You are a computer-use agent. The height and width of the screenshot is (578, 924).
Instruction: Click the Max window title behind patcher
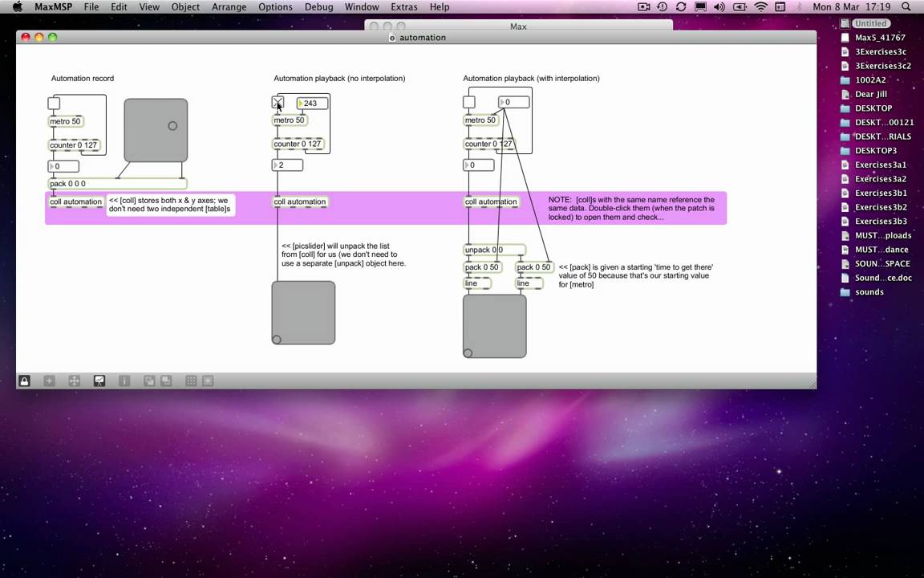click(x=519, y=26)
